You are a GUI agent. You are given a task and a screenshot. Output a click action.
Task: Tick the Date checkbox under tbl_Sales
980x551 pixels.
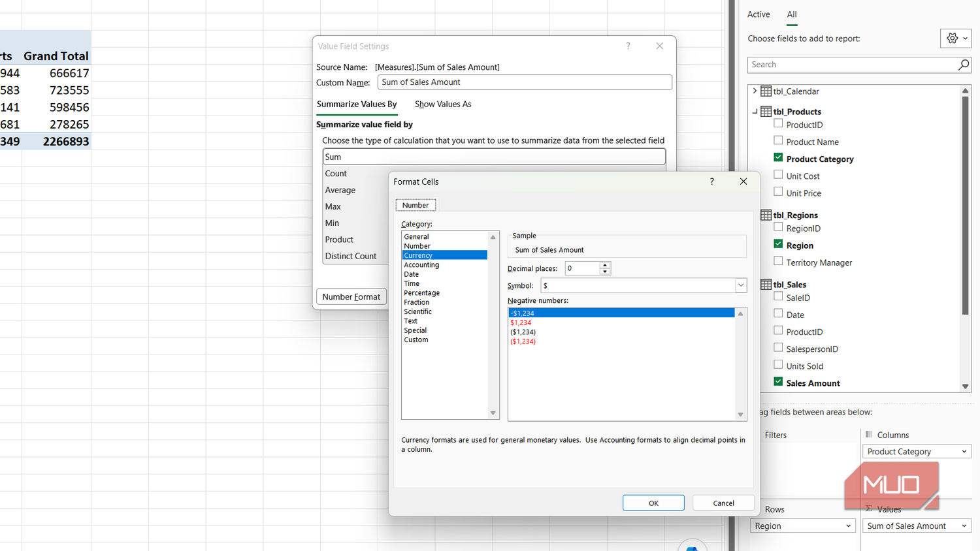[x=778, y=313]
